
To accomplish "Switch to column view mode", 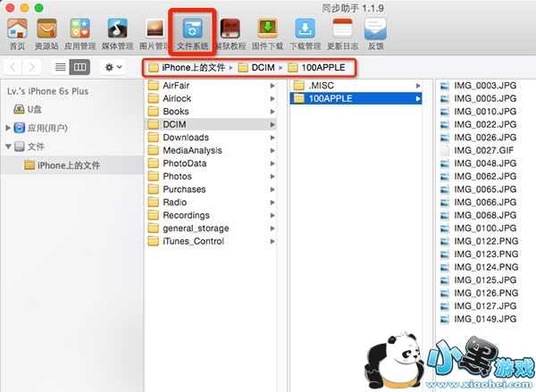I will click(80, 67).
